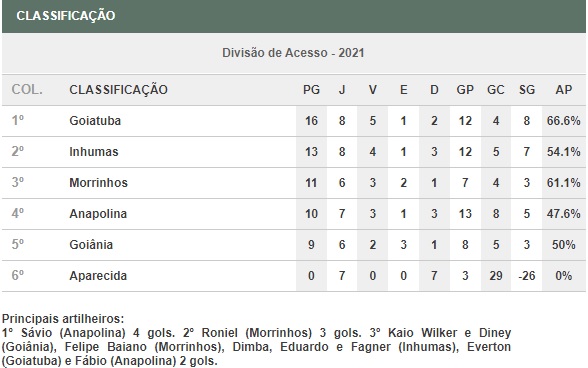Select the Anapolina team name
The height and width of the screenshot is (368, 588).
coord(98,214)
